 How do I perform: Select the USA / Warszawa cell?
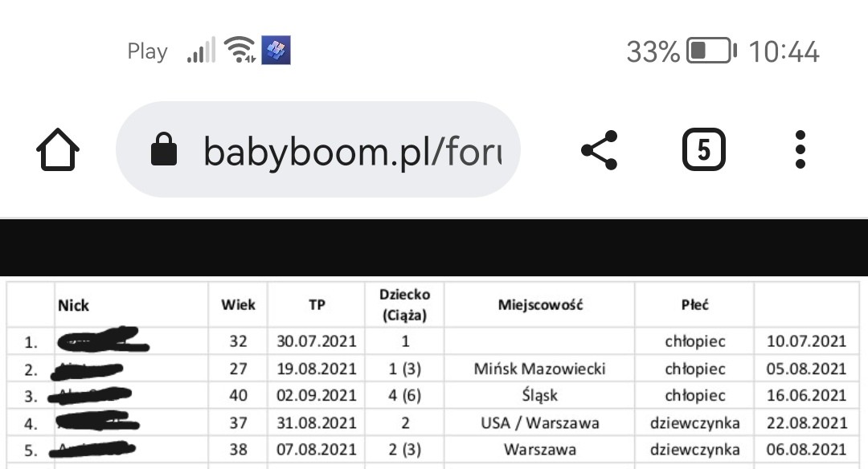tap(539, 422)
